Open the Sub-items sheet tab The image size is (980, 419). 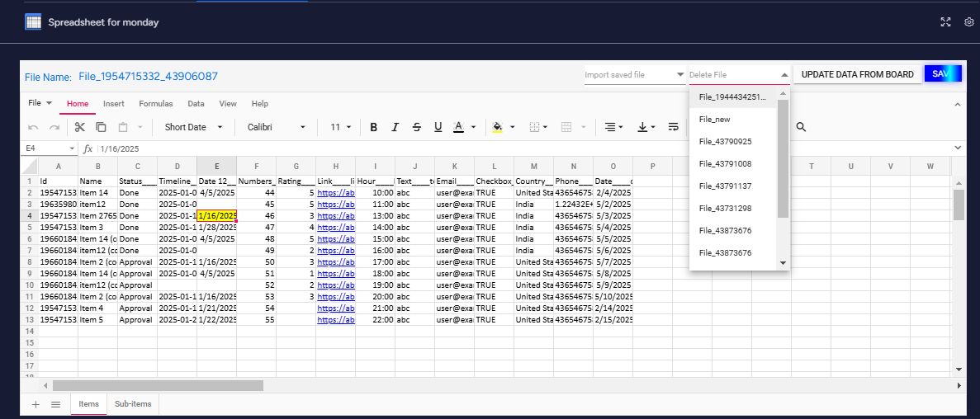click(133, 404)
